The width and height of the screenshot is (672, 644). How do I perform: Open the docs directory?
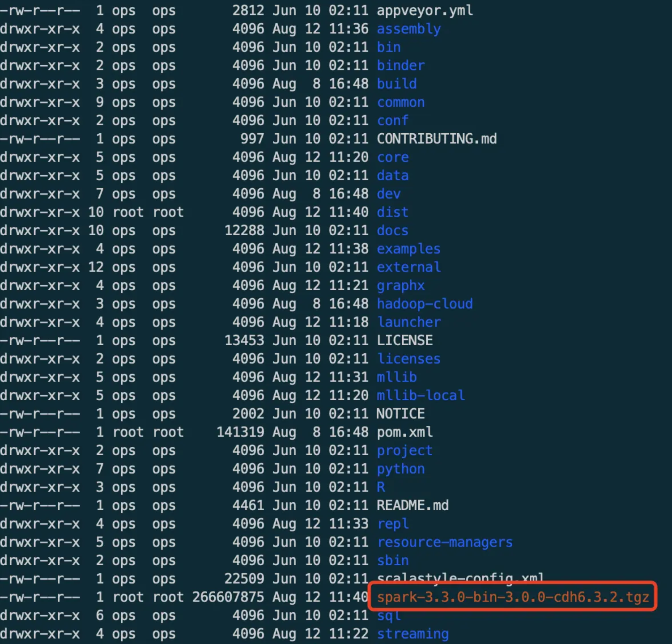coord(392,230)
